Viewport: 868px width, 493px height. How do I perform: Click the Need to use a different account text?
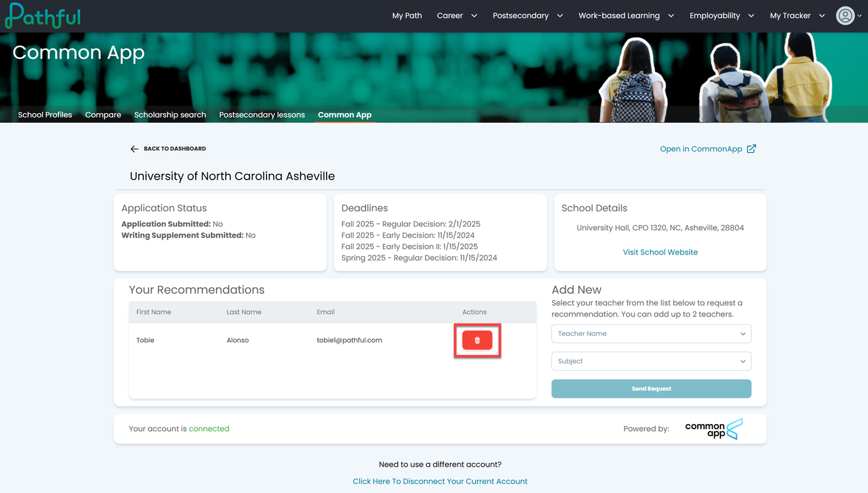click(x=440, y=465)
